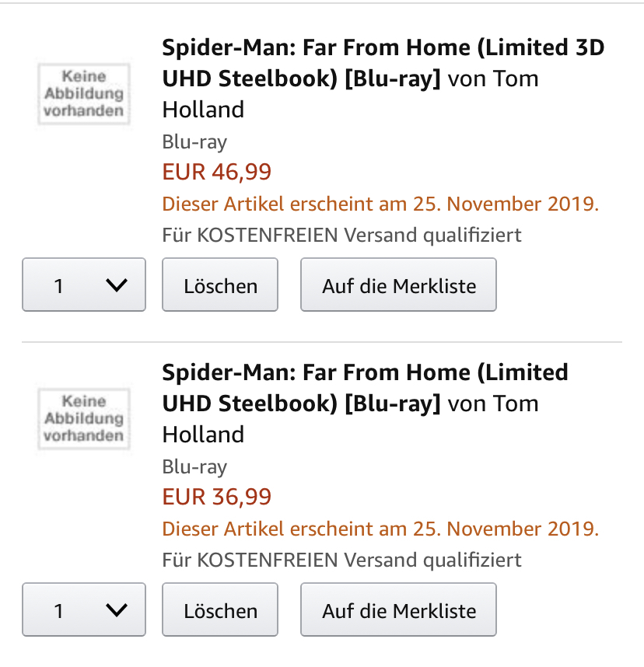Click the KOSTENFREIEN Versand note of the EUR 36,99 item

[x=341, y=560]
